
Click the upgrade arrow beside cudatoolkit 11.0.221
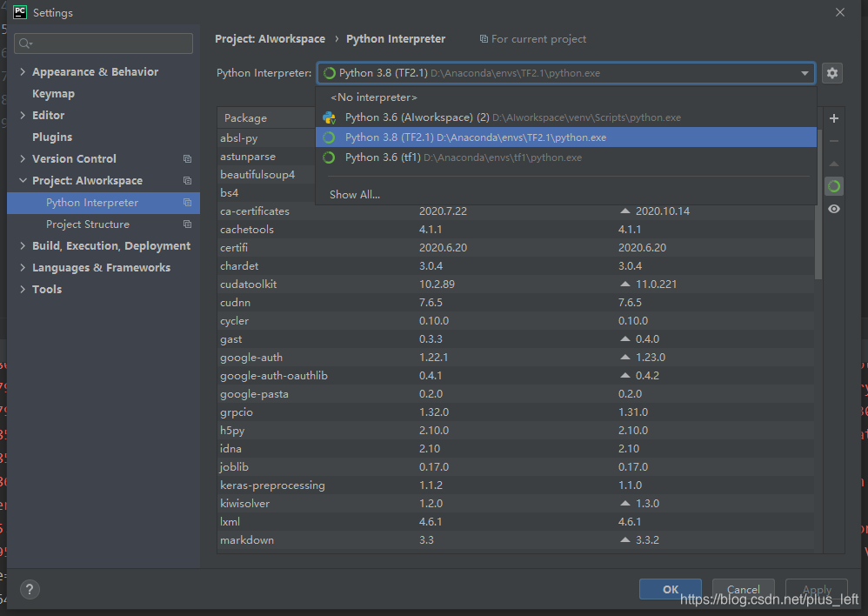(625, 285)
